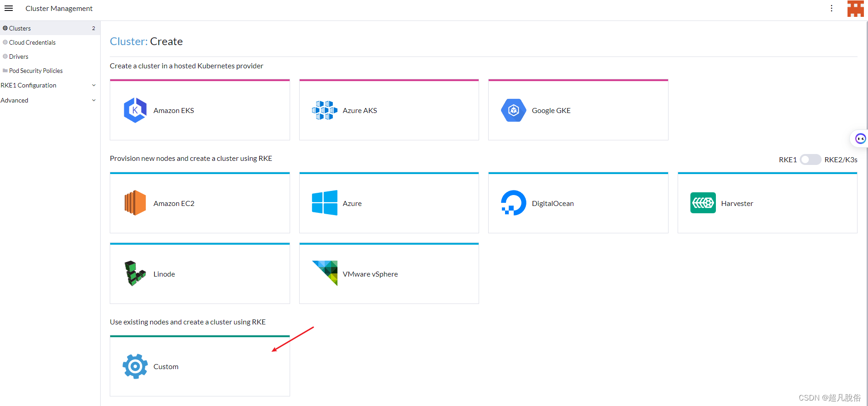Select the DigitalOcean label
This screenshot has height=406, width=868.
click(553, 203)
